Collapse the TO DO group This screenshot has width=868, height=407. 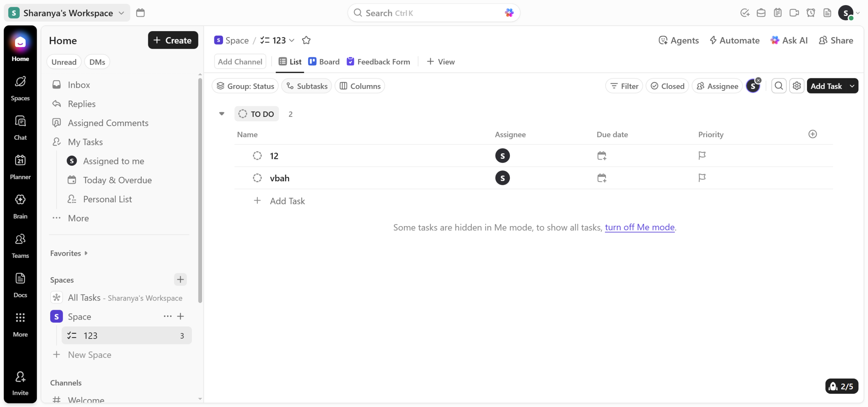coord(222,114)
